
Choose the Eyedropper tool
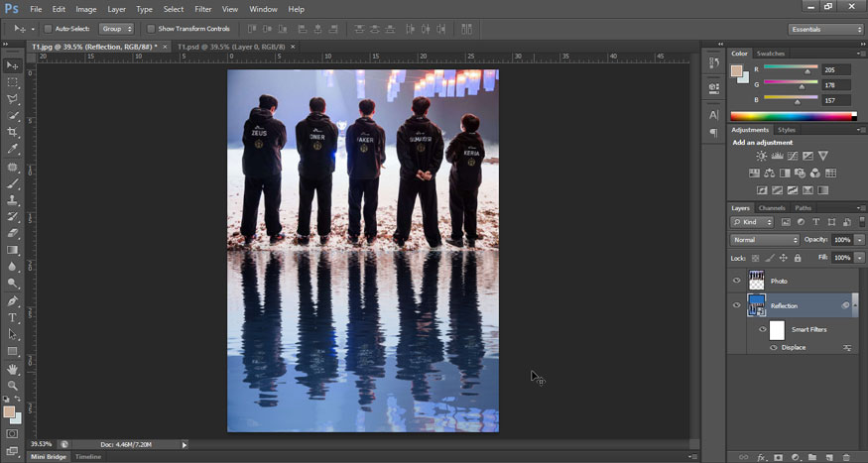coord(13,149)
